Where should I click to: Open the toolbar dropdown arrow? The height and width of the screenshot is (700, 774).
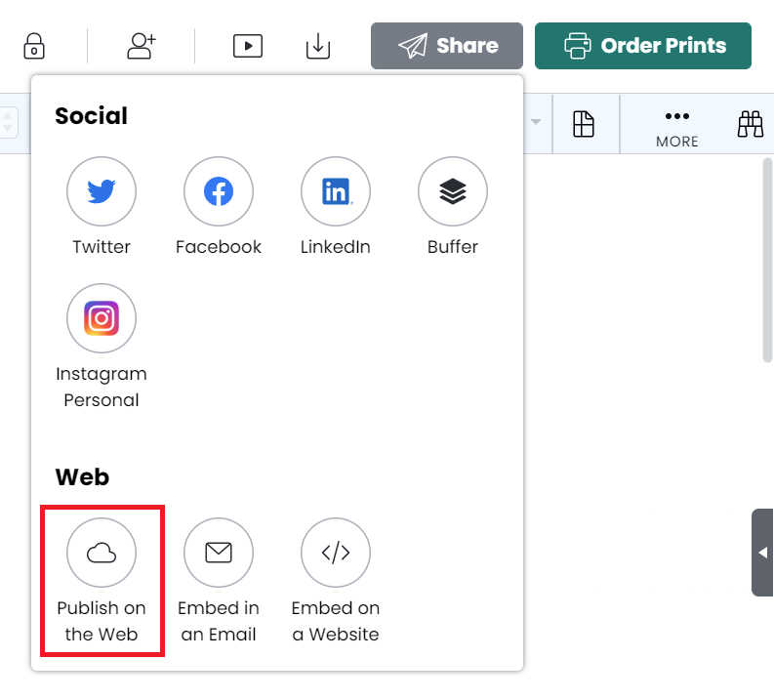pos(536,123)
